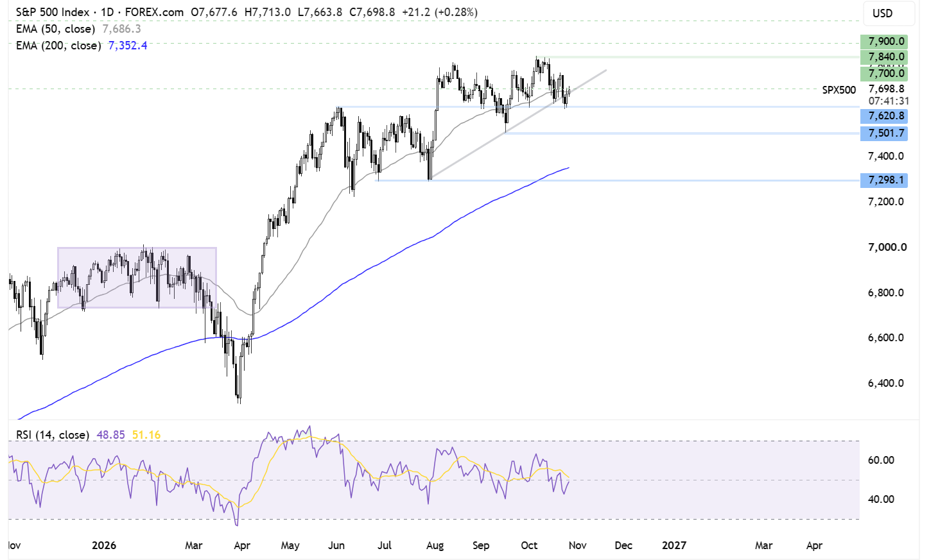Click the 7,352.4 EMA 200 value
929x560 pixels.
[x=128, y=46]
